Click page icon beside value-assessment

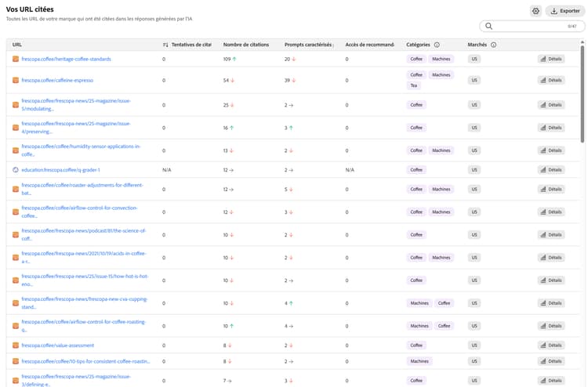pyautogui.click(x=16, y=345)
